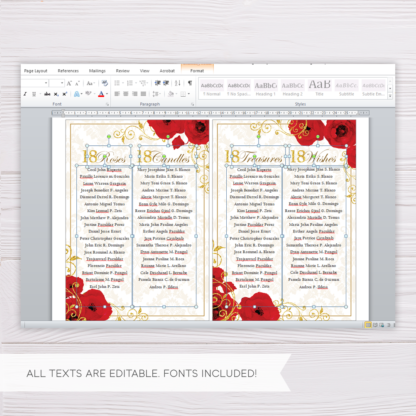Viewport: 416px width, 416px height.
Task: Open the Change Case dropdown
Action: (x=91, y=83)
